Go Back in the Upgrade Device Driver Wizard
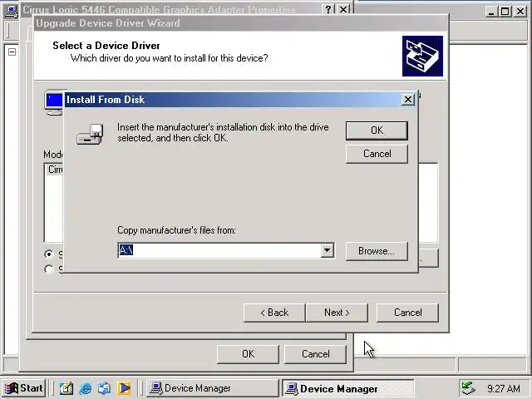532x399 pixels. point(274,313)
